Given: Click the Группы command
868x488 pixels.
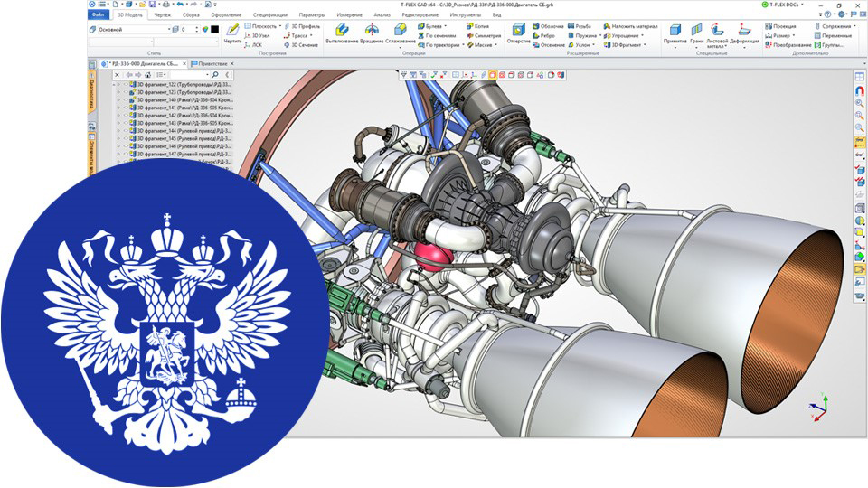Looking at the screenshot, I should (829, 45).
